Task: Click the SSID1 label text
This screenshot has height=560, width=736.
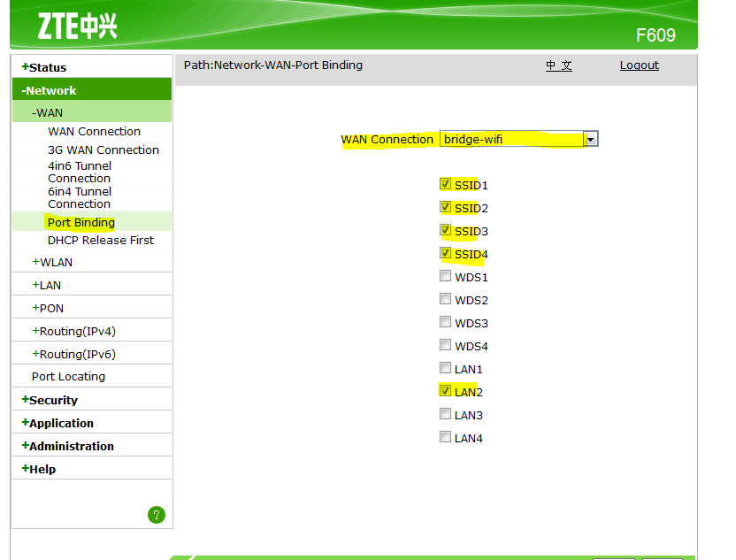Action: point(471,186)
